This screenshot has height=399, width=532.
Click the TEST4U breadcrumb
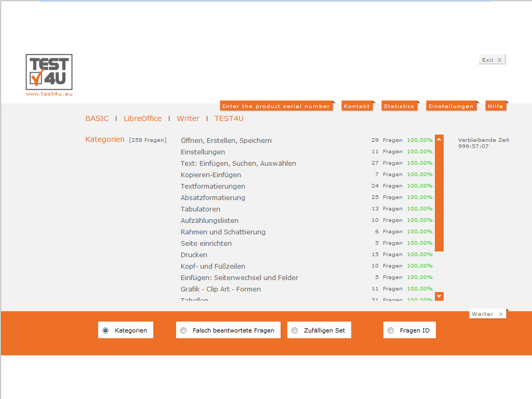click(x=229, y=118)
